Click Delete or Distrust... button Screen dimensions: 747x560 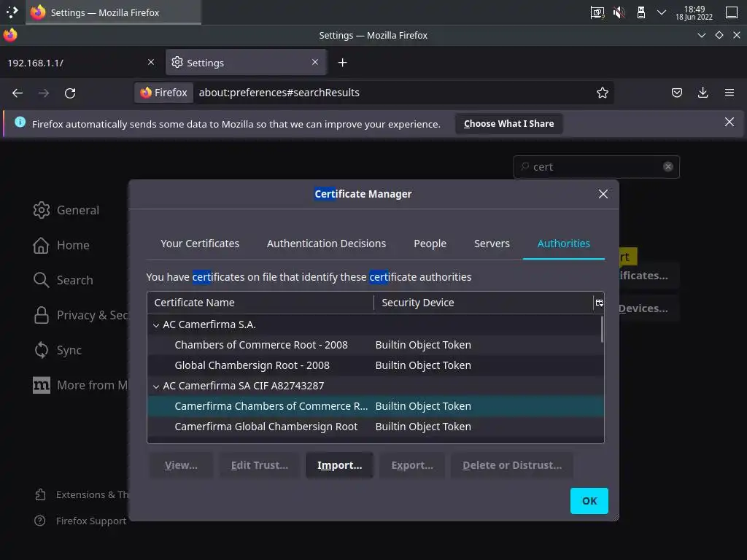click(512, 465)
